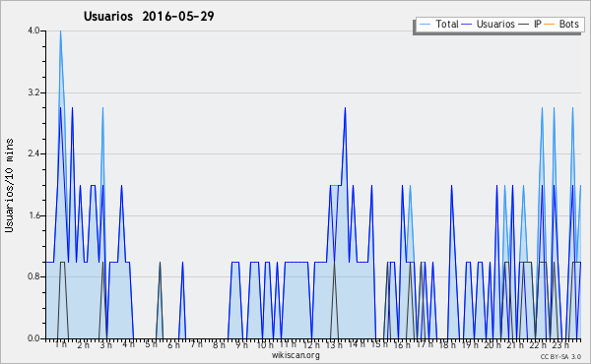Image resolution: width=591 pixels, height=364 pixels.
Task: Click the chart title 'Usuarios 2016-05-29'
Action: point(149,16)
